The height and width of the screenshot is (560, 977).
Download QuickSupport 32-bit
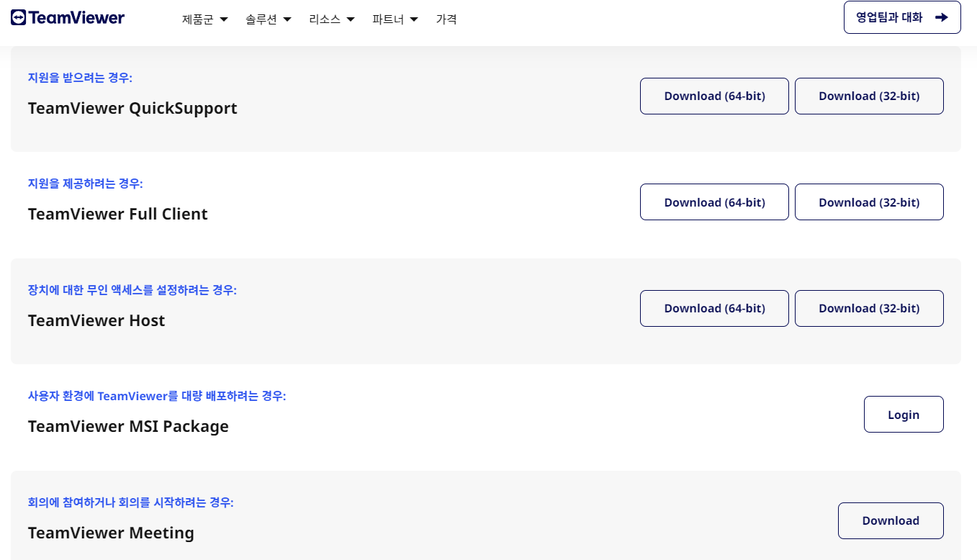(x=869, y=96)
